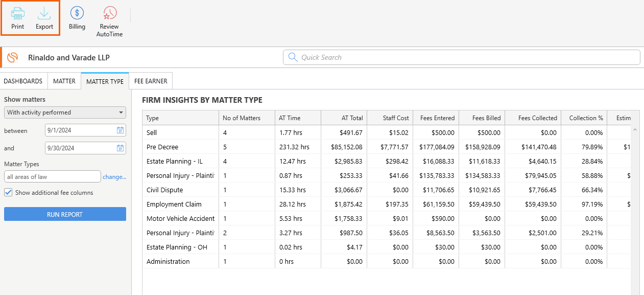Click the all areas of law field
Image resolution: width=644 pixels, height=295 pixels.
click(x=53, y=176)
